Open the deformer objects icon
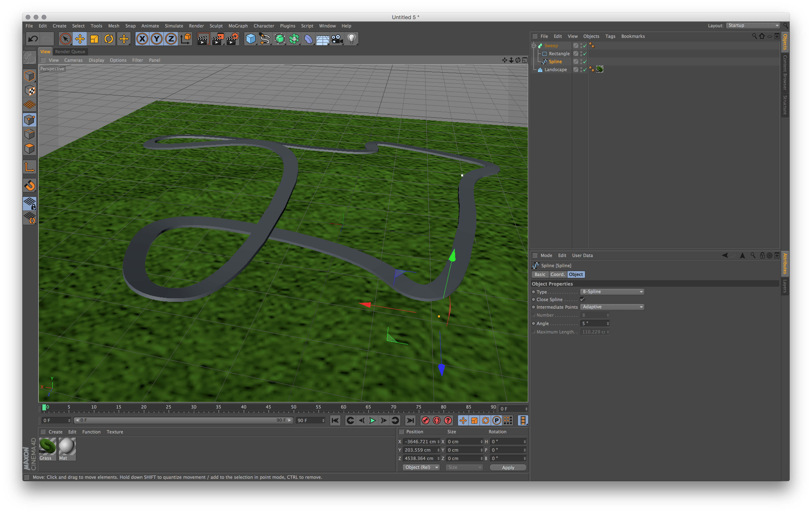 [x=308, y=39]
